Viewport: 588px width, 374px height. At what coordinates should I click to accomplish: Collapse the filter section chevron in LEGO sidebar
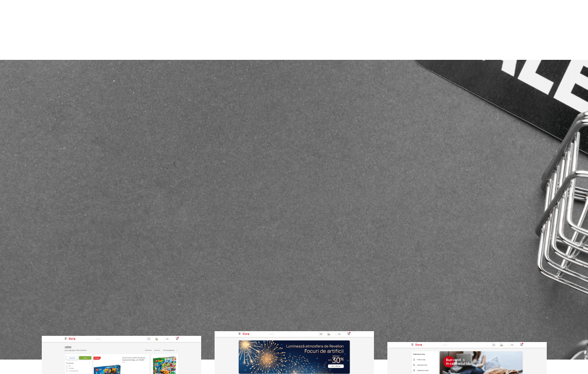tap(90, 363)
